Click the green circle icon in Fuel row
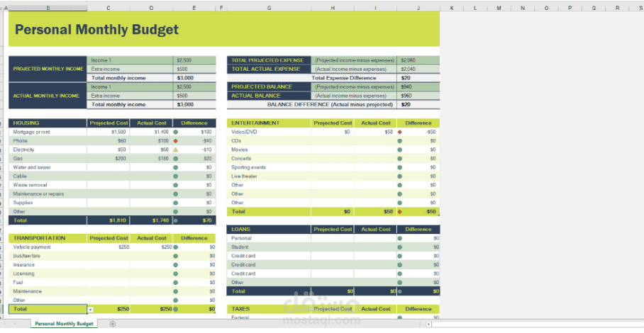 176,283
